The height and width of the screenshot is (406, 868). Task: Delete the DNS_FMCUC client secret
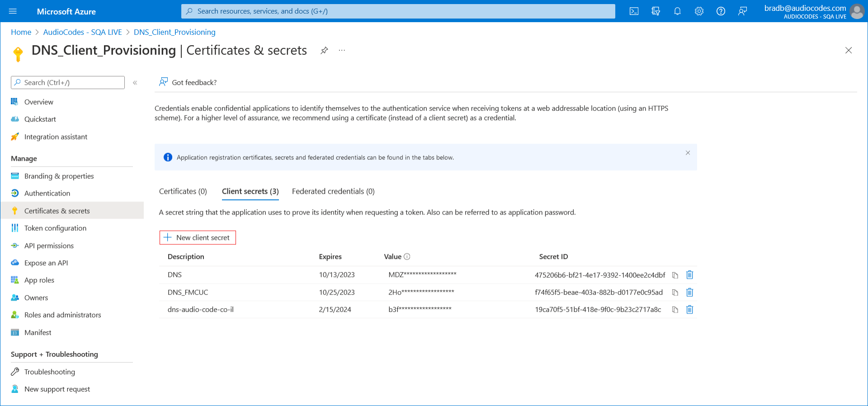point(689,292)
